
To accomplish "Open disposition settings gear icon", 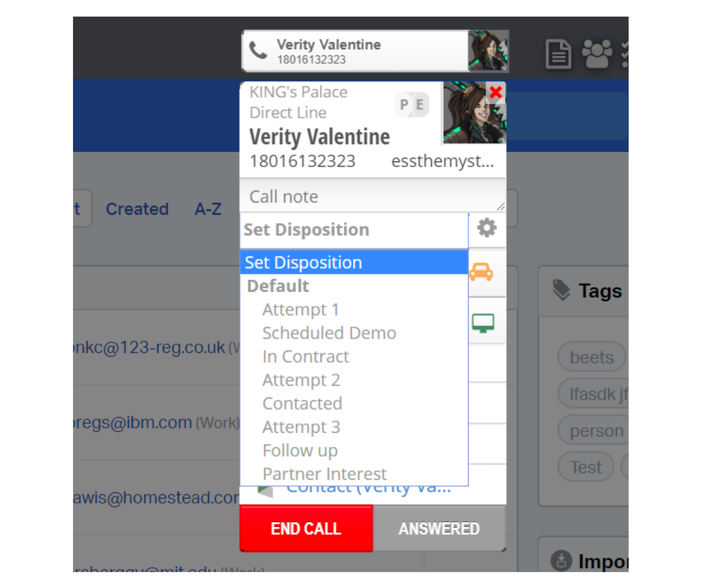I will point(487,228).
